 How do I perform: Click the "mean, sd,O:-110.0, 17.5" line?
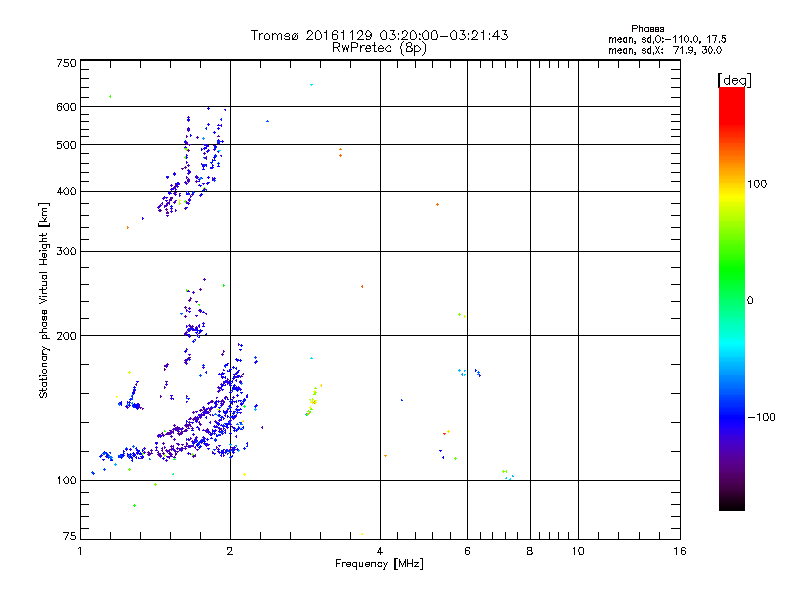click(x=667, y=39)
